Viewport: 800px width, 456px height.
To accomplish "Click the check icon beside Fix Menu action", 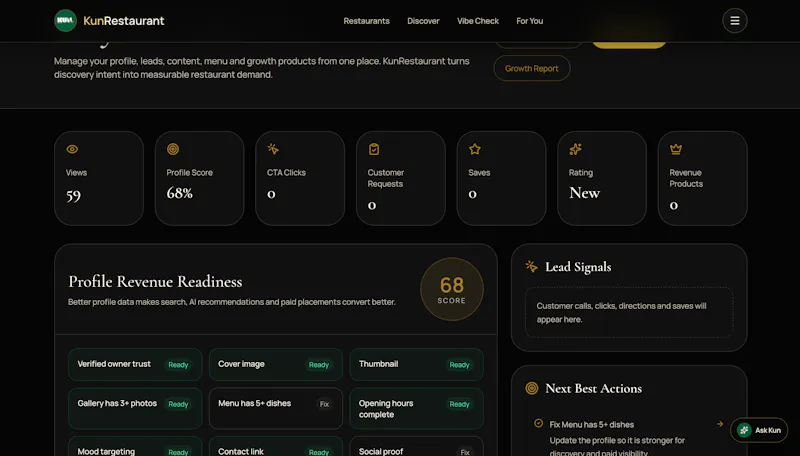I will 538,423.
